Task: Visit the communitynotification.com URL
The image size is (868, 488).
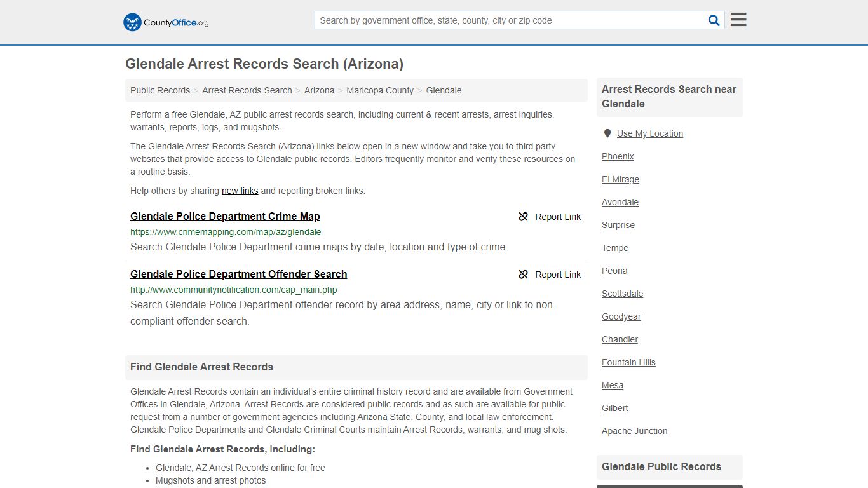Action: coord(233,290)
